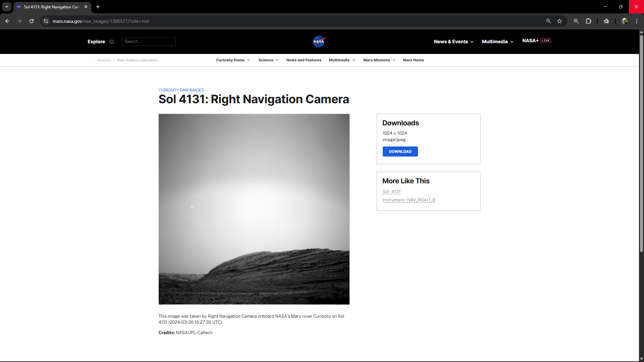Toggle the Explore menu circle icon
The image size is (644, 362).
(x=112, y=42)
